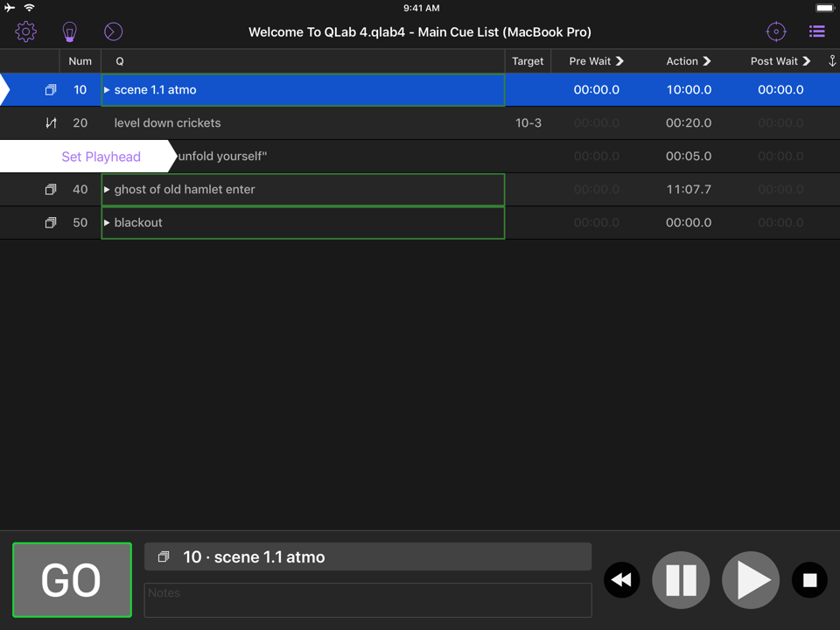
Task: Tap the Set Playhead button
Action: click(101, 157)
